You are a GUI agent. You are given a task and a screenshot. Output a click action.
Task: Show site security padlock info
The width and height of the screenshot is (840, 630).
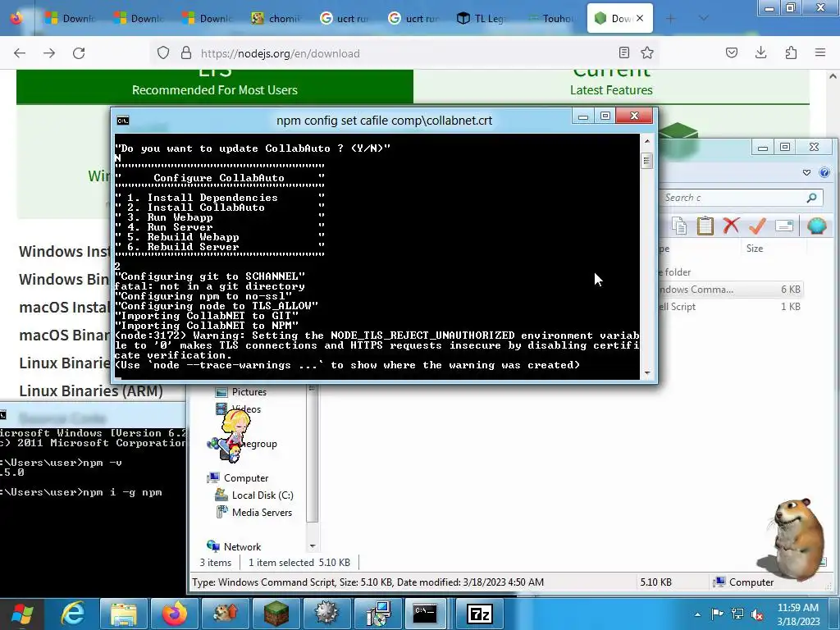coord(186,52)
